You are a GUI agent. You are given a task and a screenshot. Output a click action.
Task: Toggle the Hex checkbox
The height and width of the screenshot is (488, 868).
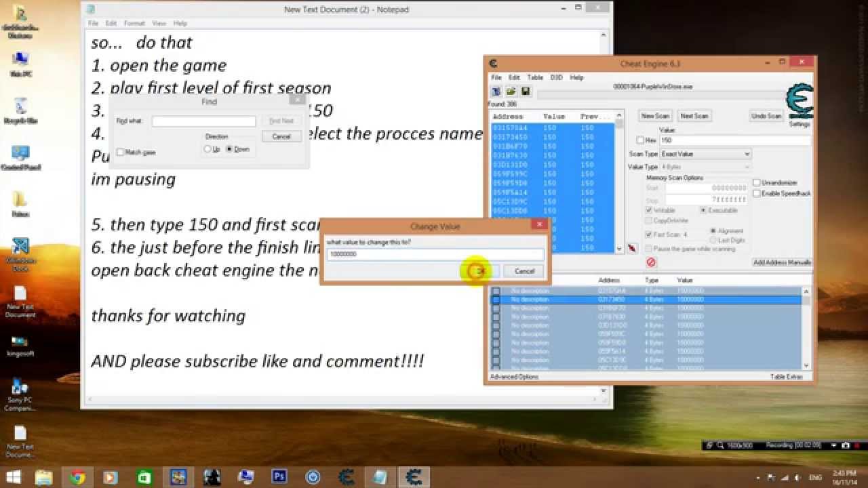640,140
